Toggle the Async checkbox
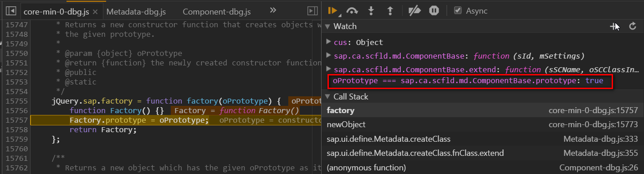 click(x=458, y=10)
